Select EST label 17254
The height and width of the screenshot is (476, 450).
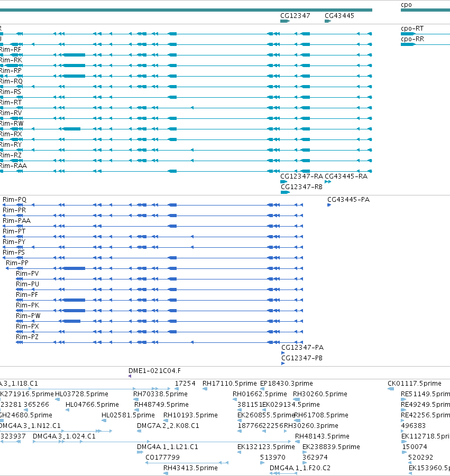coord(185,384)
